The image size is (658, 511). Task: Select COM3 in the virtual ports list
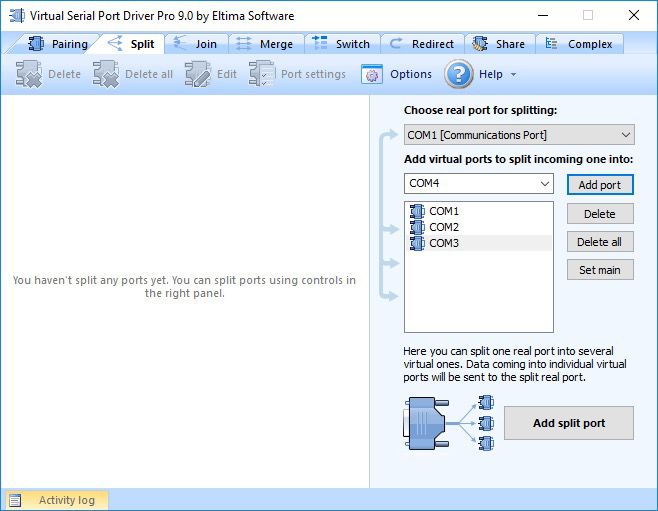pos(479,243)
